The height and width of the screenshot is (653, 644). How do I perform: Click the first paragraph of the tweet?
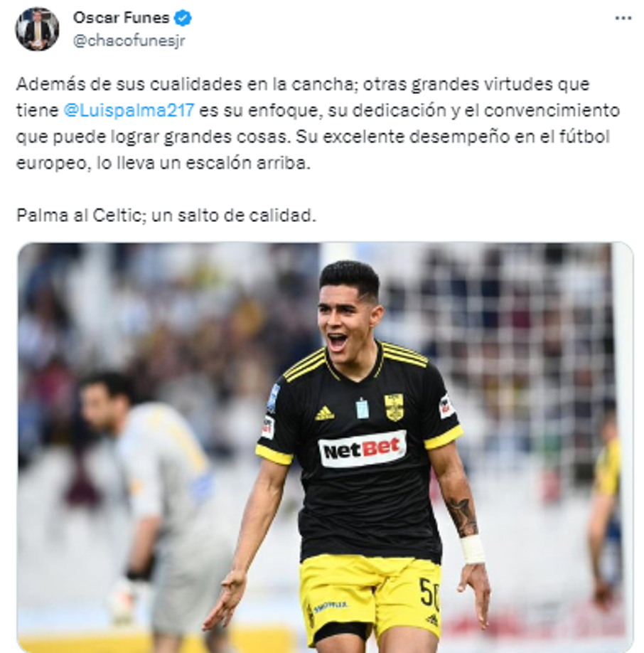318,123
